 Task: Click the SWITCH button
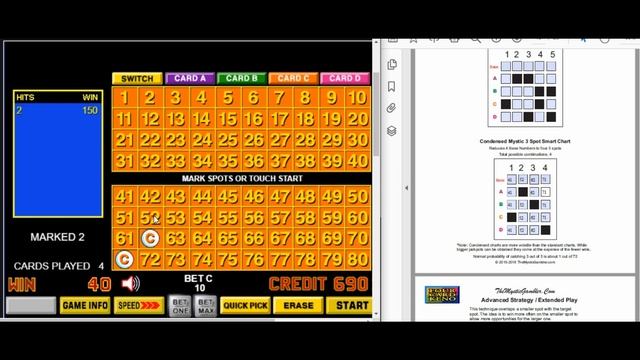(137, 78)
